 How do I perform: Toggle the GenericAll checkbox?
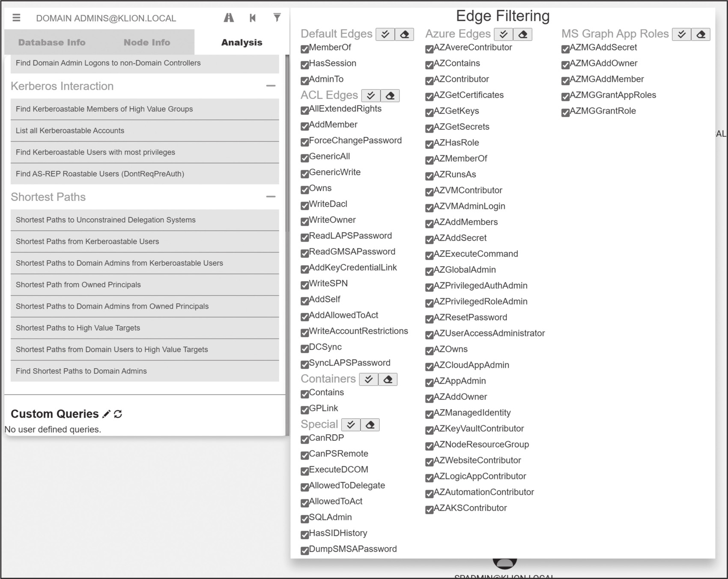(x=305, y=158)
